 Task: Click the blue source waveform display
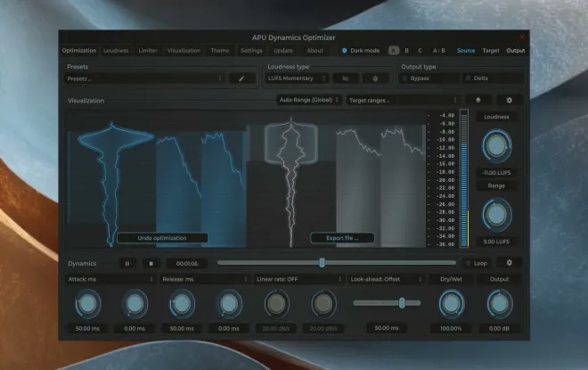click(157, 179)
